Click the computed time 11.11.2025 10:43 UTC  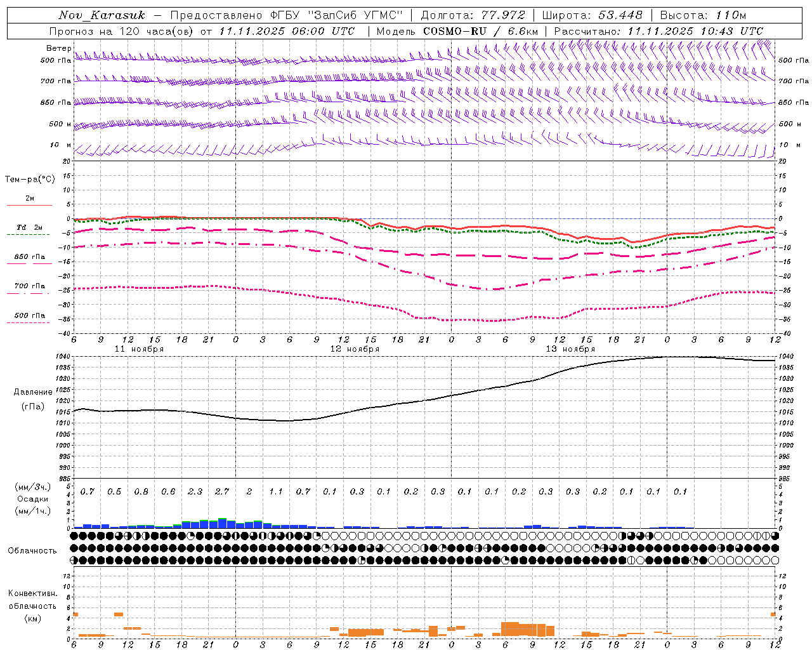(x=695, y=31)
